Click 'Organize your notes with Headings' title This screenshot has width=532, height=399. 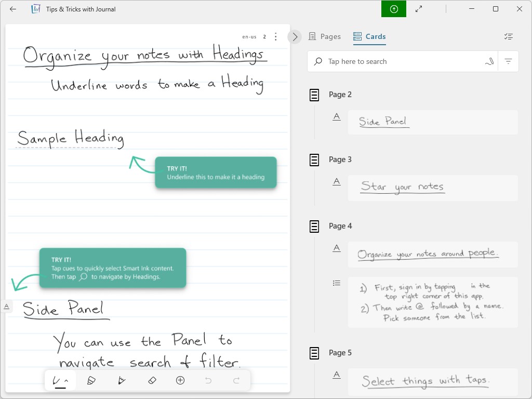point(144,56)
